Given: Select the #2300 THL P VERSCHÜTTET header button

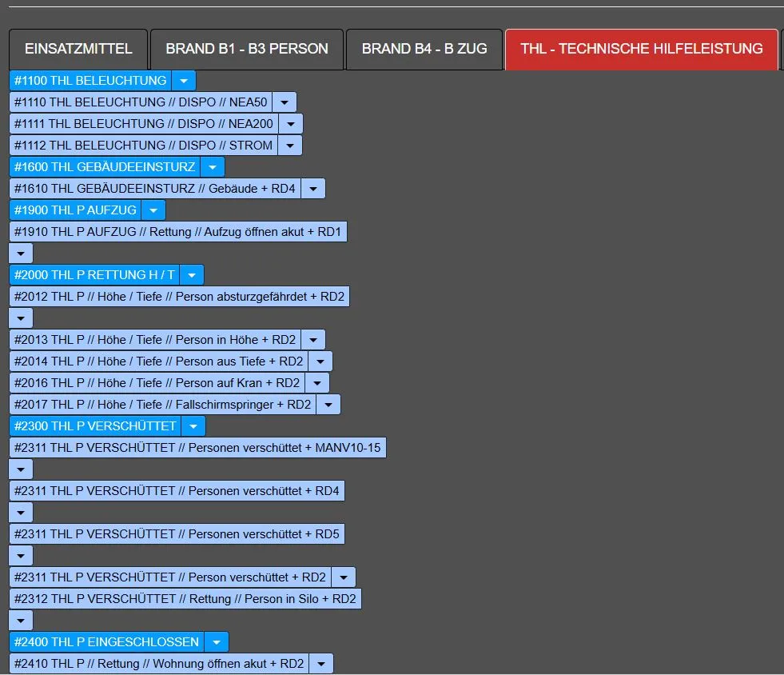Looking at the screenshot, I should [x=95, y=426].
